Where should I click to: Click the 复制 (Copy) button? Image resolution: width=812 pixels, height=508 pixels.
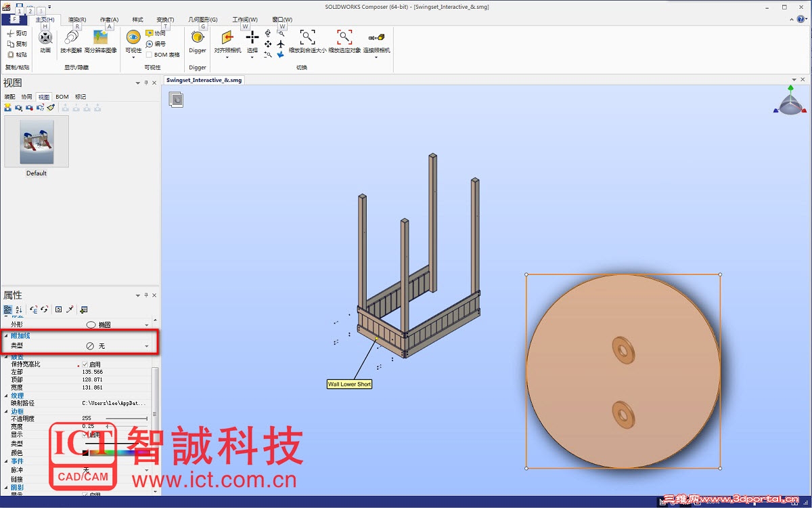[x=17, y=44]
